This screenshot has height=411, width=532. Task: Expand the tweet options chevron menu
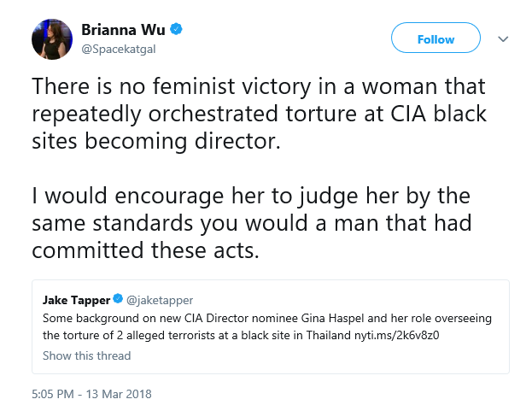pyautogui.click(x=503, y=39)
